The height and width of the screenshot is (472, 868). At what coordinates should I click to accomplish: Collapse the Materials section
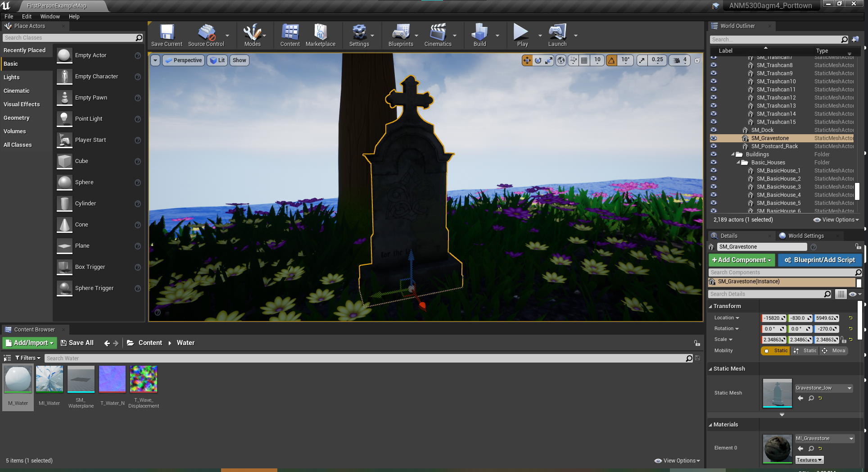point(710,425)
